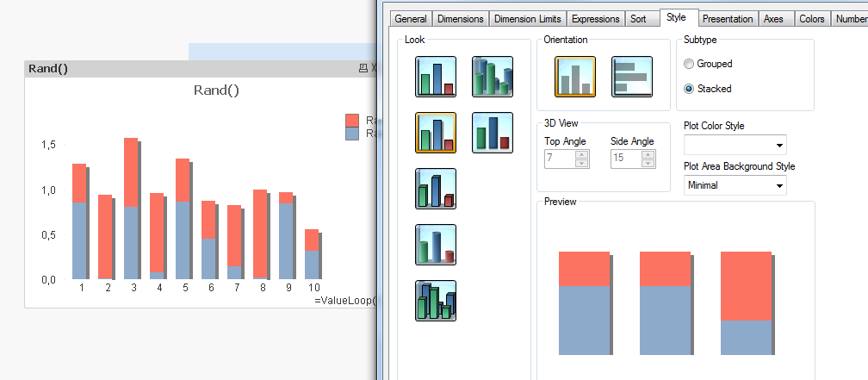
Task: Open the Expressions tab
Action: click(596, 19)
